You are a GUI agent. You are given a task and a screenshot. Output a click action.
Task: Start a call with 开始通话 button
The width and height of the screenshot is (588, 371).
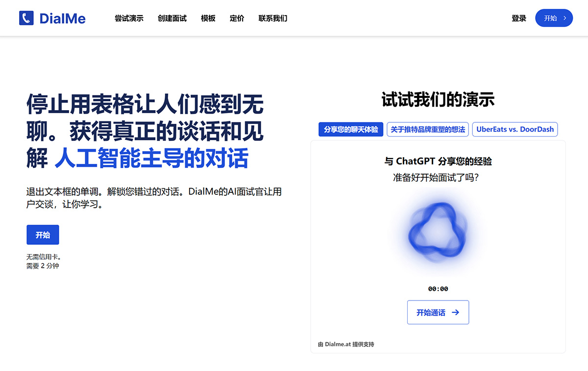(438, 312)
